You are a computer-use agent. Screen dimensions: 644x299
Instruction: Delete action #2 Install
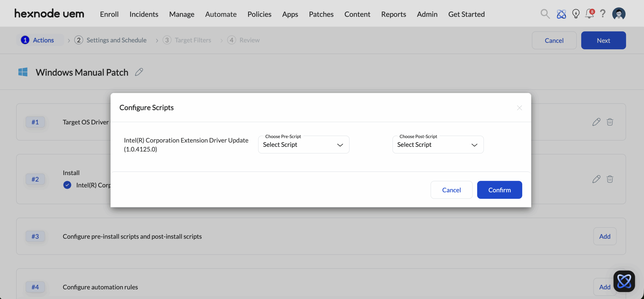tap(610, 179)
